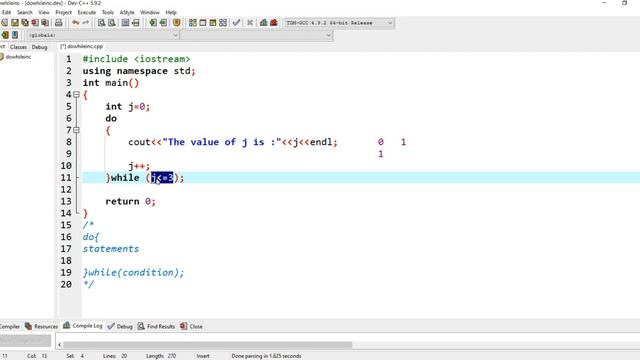Screen dimensions: 640x360
Task: Click the 'using namespace std;' line
Action: [x=139, y=71]
